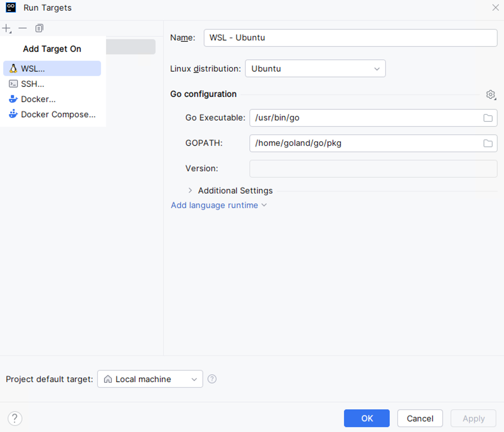This screenshot has width=504, height=432.
Task: Open the Linux distribution dropdown
Action: pos(315,69)
